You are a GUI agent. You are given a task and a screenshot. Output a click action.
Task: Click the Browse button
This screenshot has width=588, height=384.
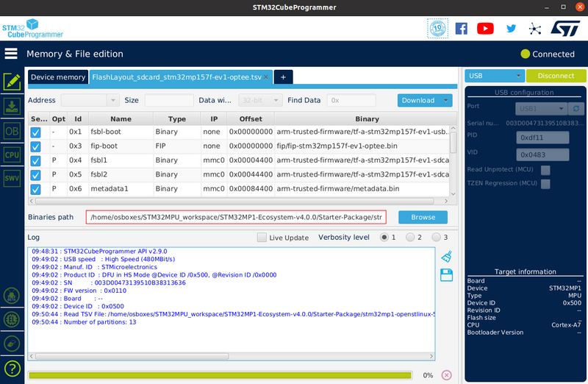click(423, 217)
